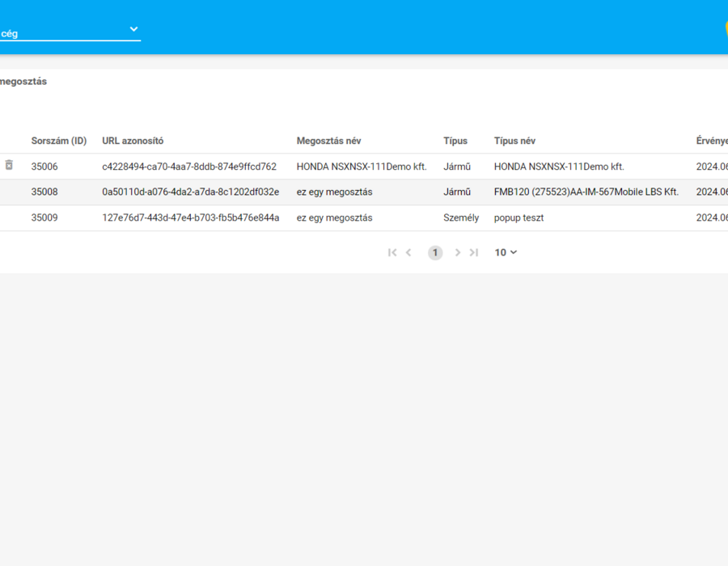The image size is (728, 566).
Task: Open the rows-per-page dropdown showing 10
Action: click(506, 252)
